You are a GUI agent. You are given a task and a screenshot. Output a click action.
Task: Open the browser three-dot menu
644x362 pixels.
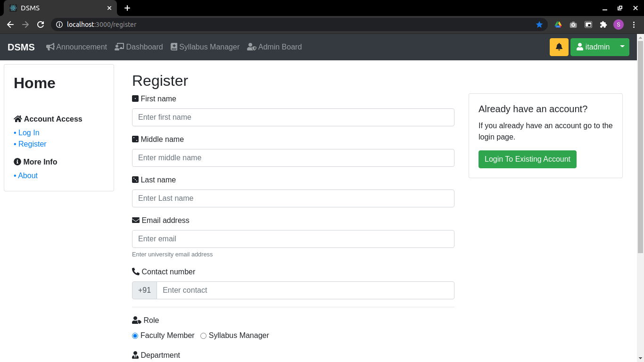634,24
